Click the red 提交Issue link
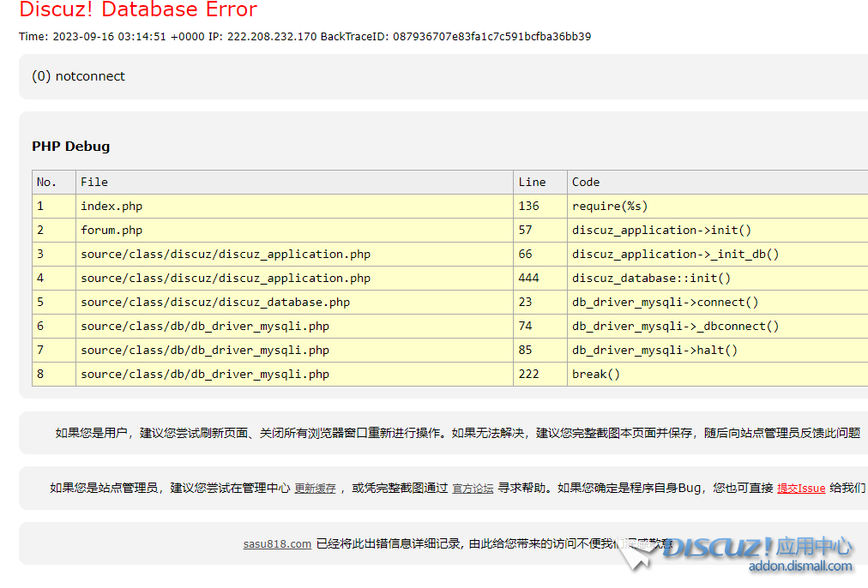The image size is (868, 588). pyautogui.click(x=801, y=488)
